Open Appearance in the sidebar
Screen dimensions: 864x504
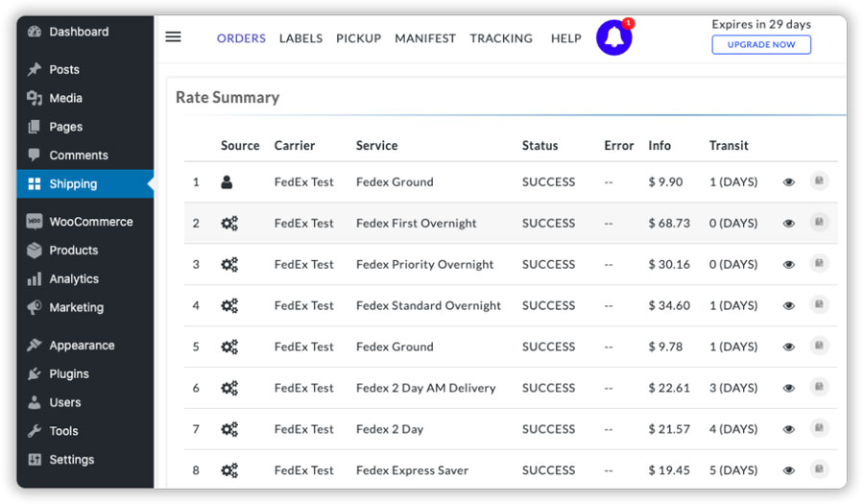pyautogui.click(x=84, y=346)
